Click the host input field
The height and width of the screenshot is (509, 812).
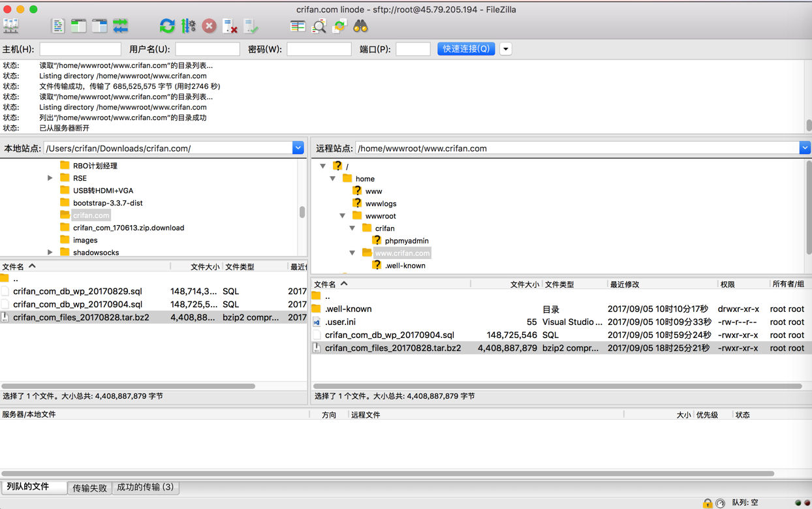[80, 49]
